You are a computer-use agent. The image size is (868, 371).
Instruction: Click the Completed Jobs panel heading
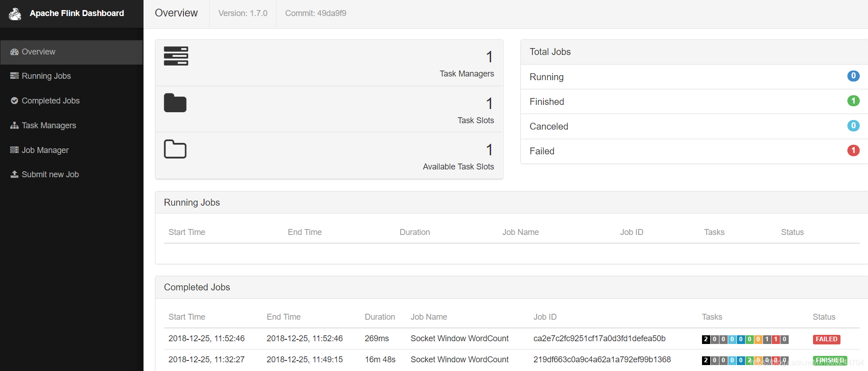click(197, 287)
